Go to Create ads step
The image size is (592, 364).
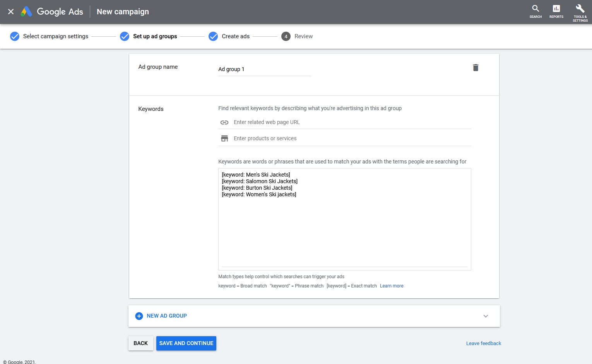coord(236,36)
